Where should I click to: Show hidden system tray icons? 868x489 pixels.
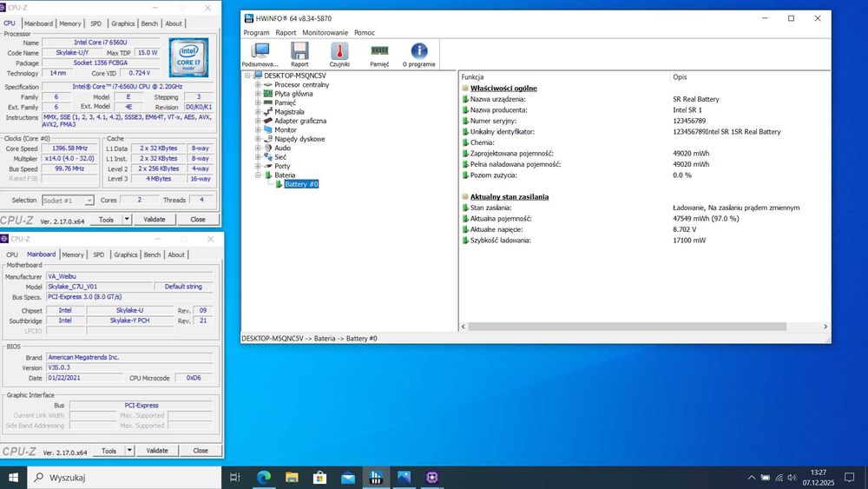tap(751, 478)
